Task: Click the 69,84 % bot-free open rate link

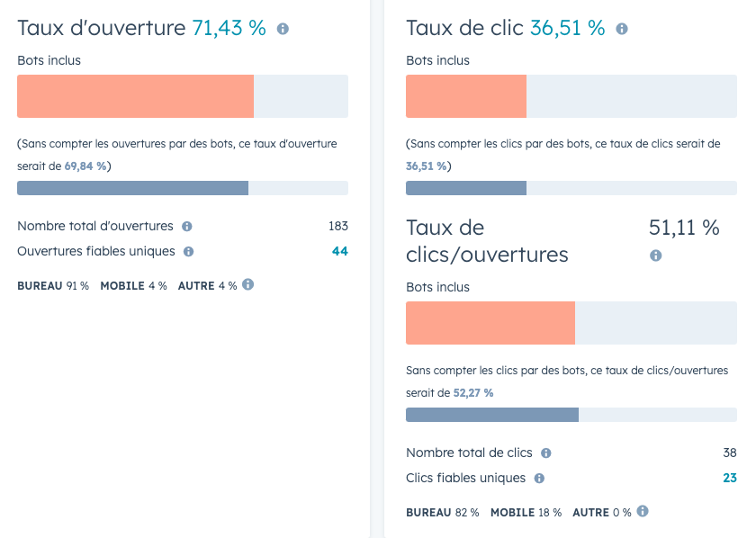Action: point(85,166)
